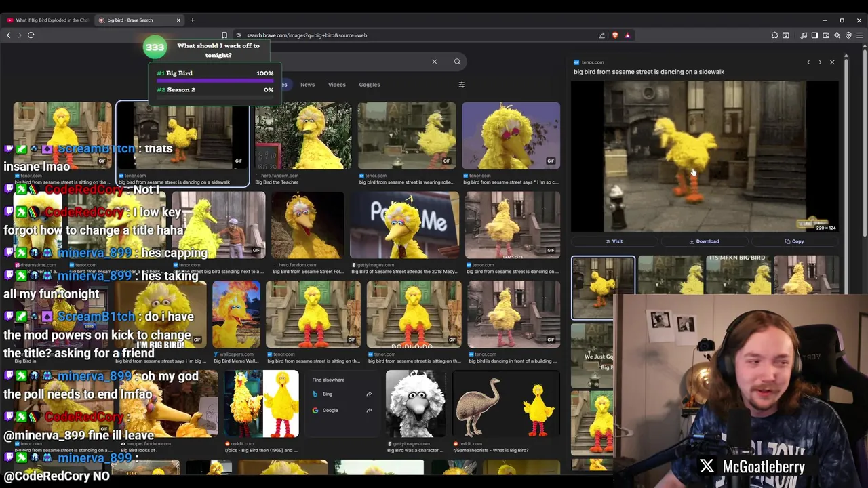Search elsewhere on Bing
868x488 pixels.
click(342, 394)
